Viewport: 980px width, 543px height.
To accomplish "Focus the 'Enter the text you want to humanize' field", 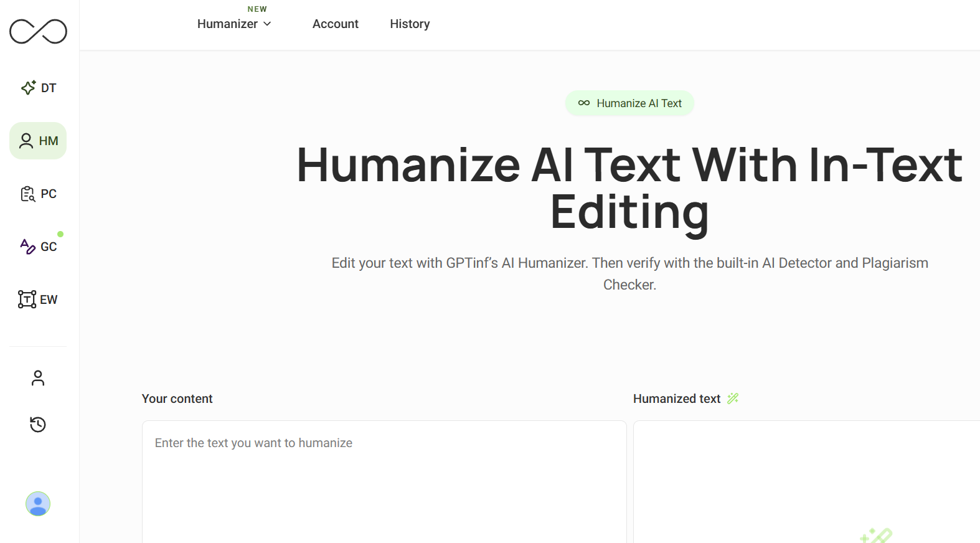I will click(384, 482).
